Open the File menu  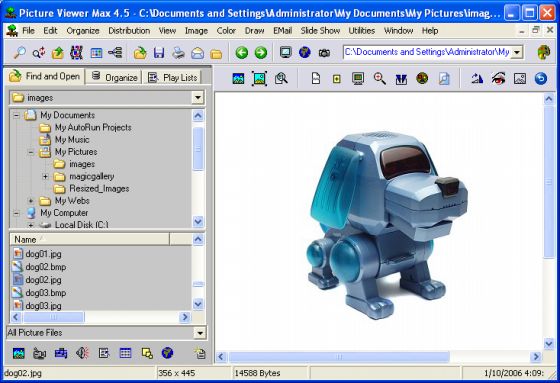coord(28,31)
